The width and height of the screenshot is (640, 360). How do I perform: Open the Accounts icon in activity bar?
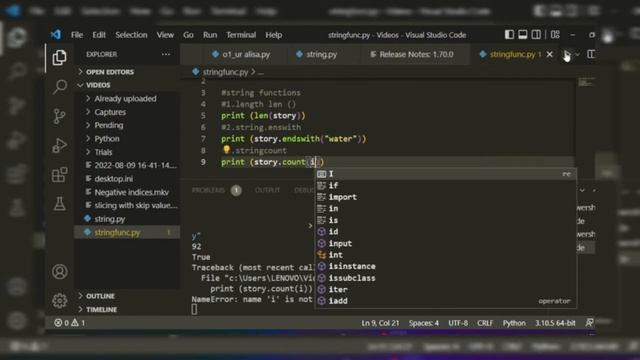pyautogui.click(x=60, y=272)
